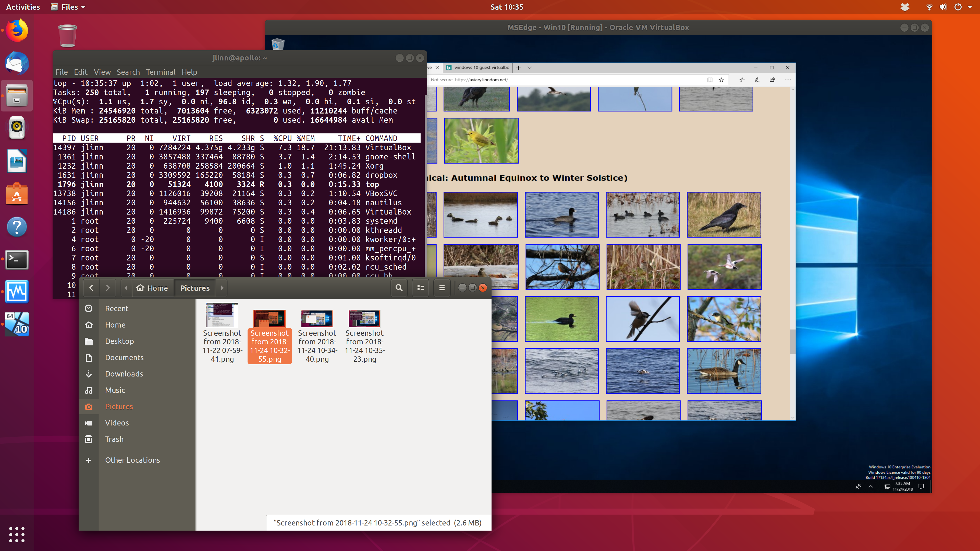Click the Share icon in Edge

[x=772, y=80]
